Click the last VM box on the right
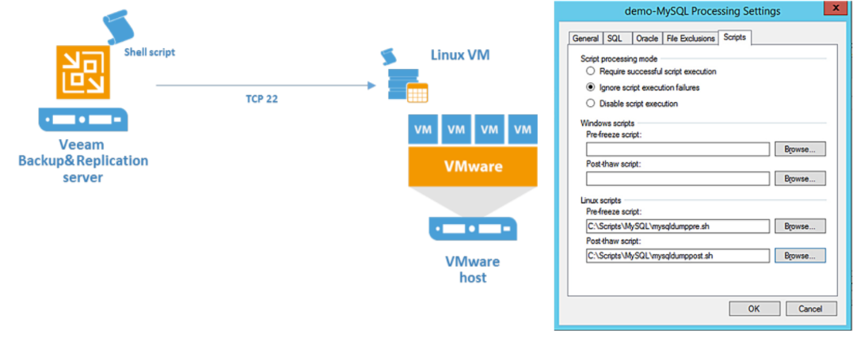This screenshot has width=868, height=345. [523, 130]
